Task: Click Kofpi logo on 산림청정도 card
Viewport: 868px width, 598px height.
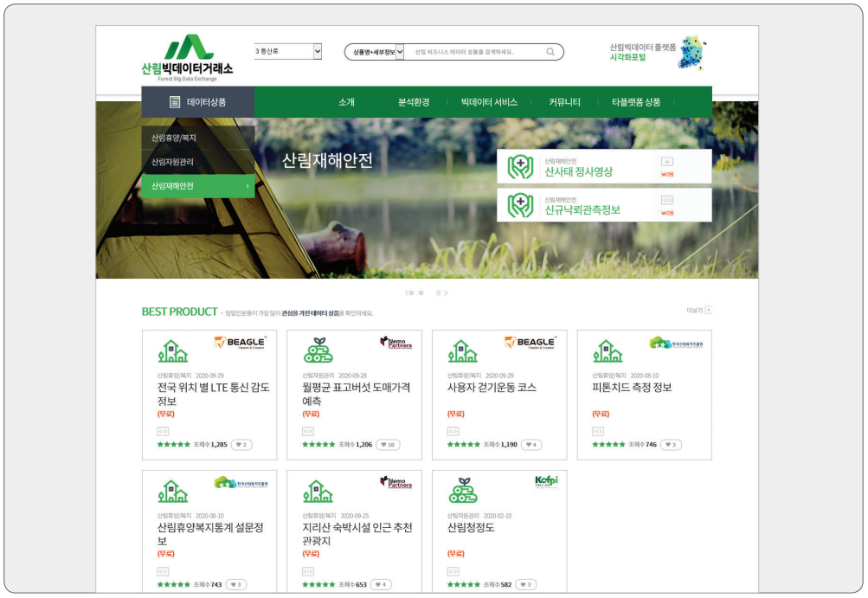Action: point(546,482)
